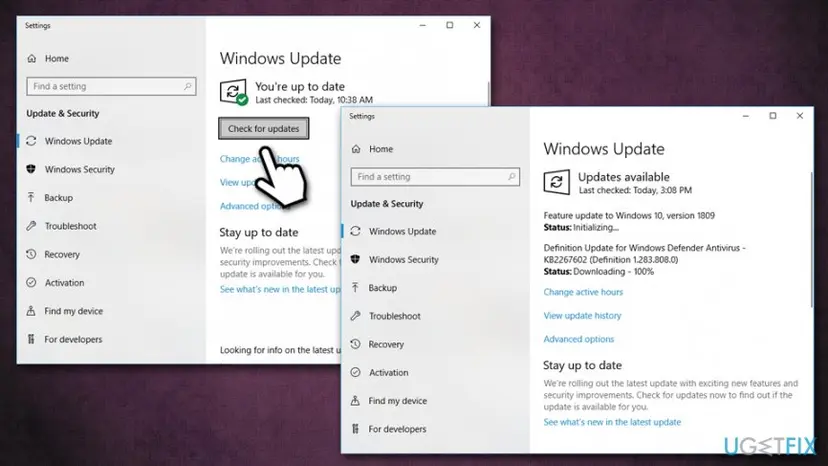Open Backup label in front window sidebar
Screen dimensions: 828x466
tap(382, 288)
